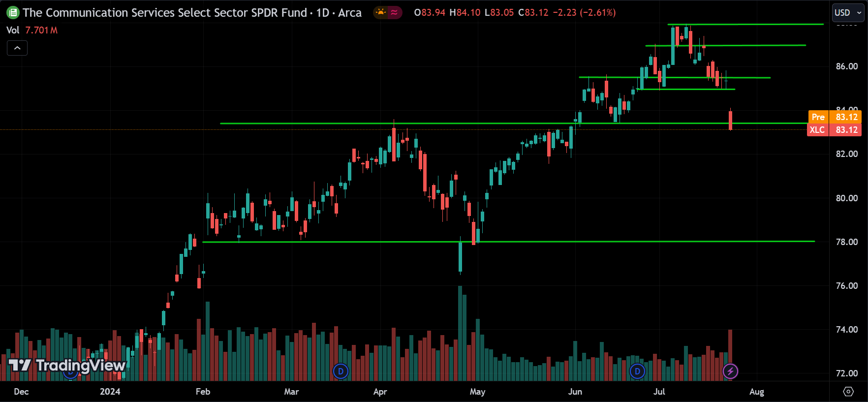Click the change value −2.23 (−2.61%)

pyautogui.click(x=584, y=13)
